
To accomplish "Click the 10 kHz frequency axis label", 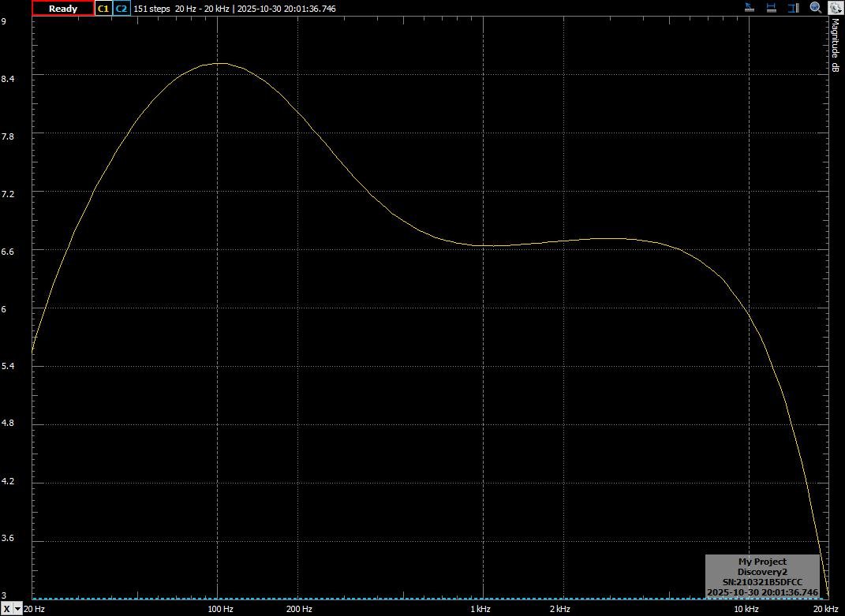I will click(x=746, y=609).
